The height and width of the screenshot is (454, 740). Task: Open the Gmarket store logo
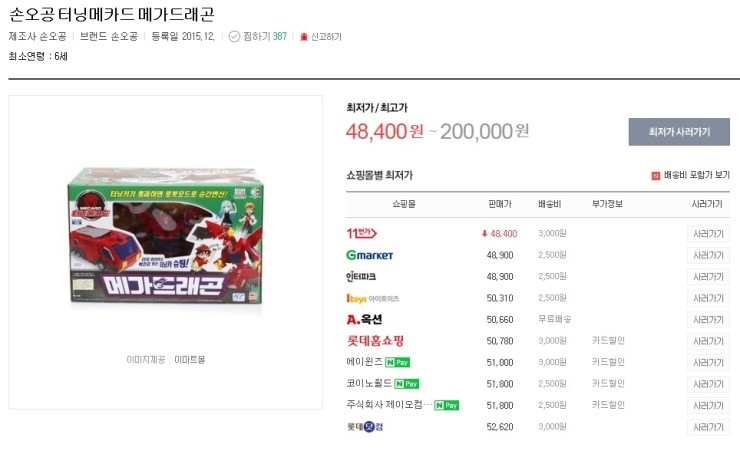[x=370, y=255]
